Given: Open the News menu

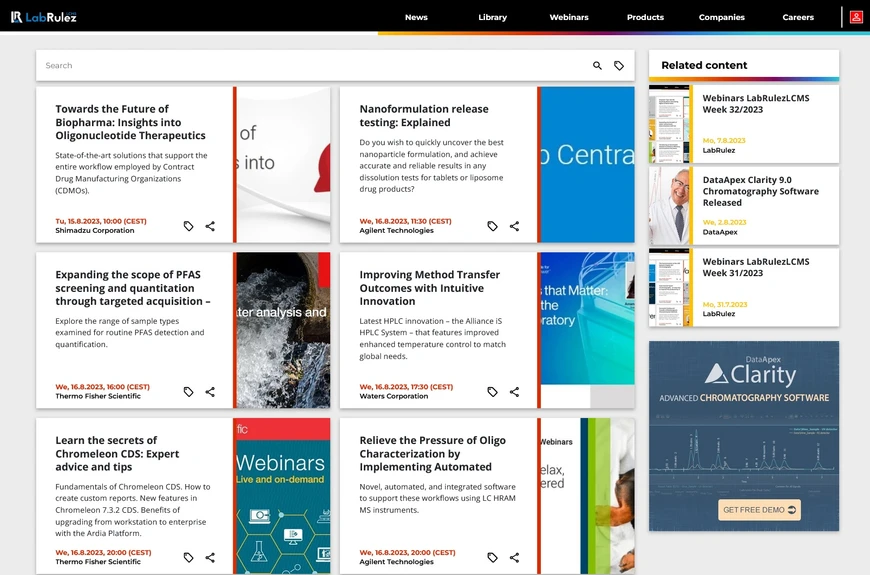Looking at the screenshot, I should coord(416,17).
